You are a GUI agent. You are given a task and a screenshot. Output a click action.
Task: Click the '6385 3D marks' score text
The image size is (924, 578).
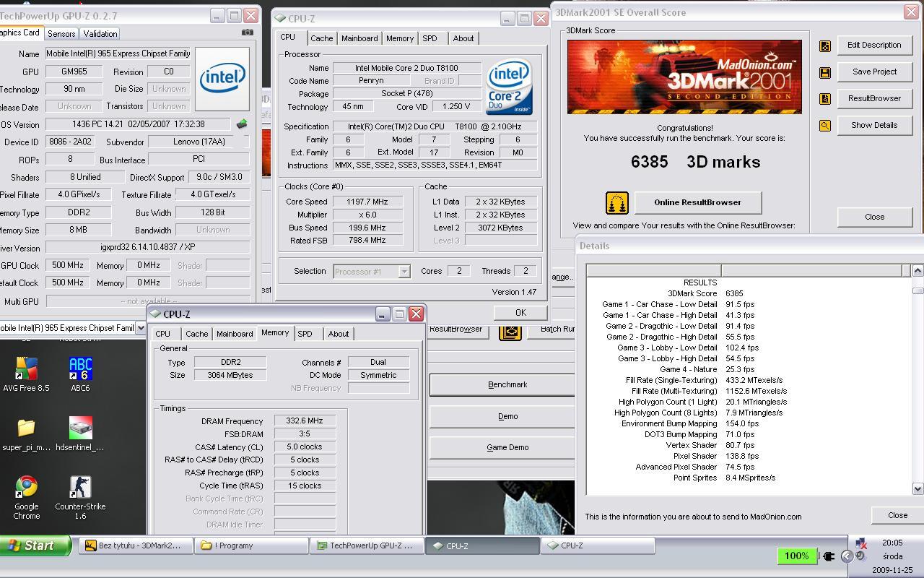695,162
